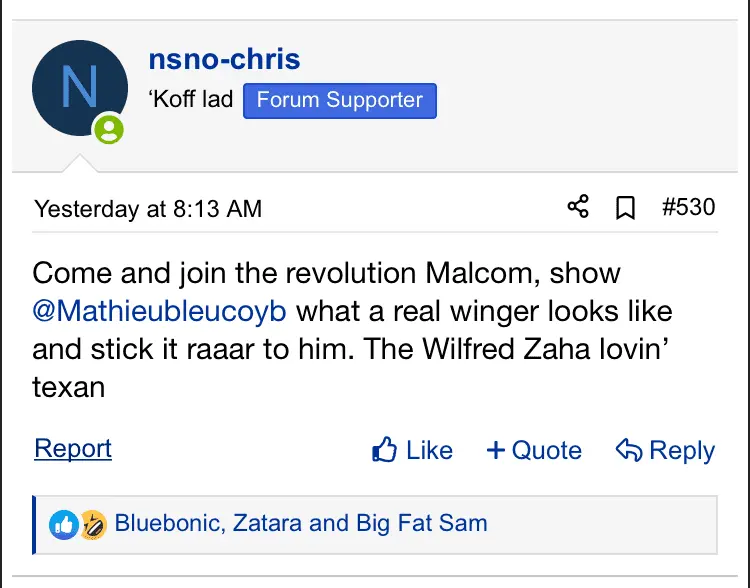Click the laughing reaction emoji

[93, 523]
